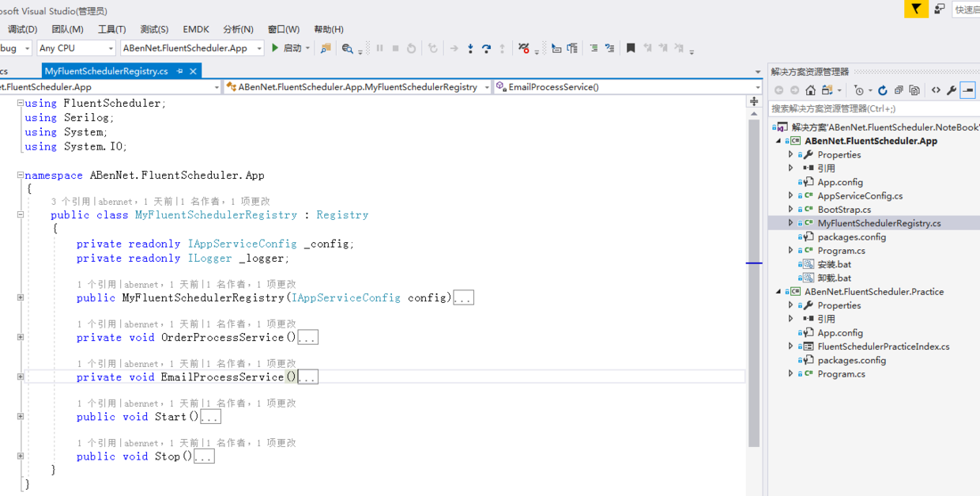Click the Step Over debug icon
980x496 pixels.
[486, 48]
